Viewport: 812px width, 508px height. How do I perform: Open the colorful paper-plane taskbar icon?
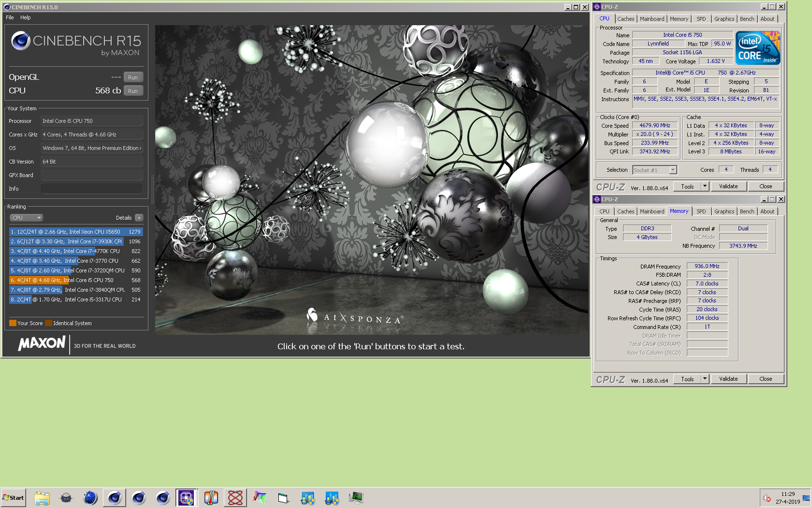[260, 497]
